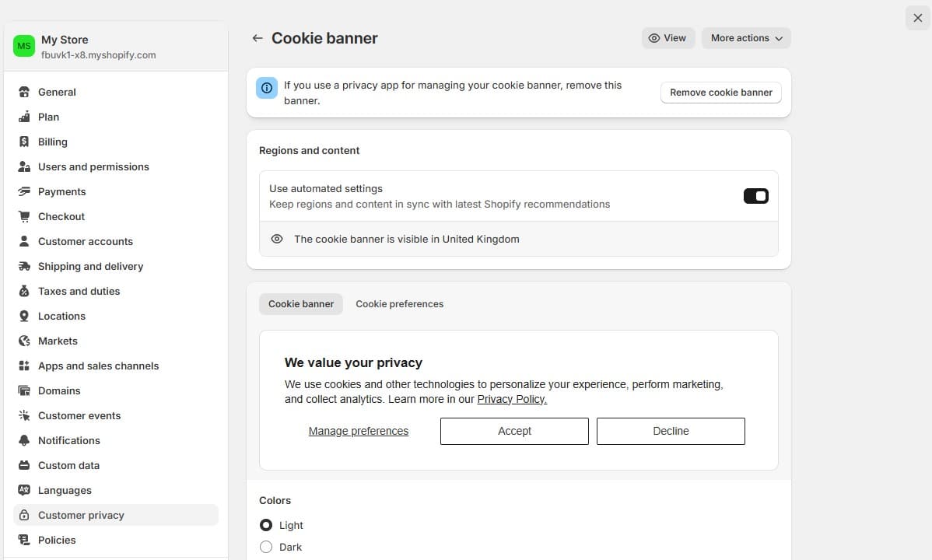932x560 pixels.
Task: Open the More actions dropdown
Action: pyautogui.click(x=746, y=38)
